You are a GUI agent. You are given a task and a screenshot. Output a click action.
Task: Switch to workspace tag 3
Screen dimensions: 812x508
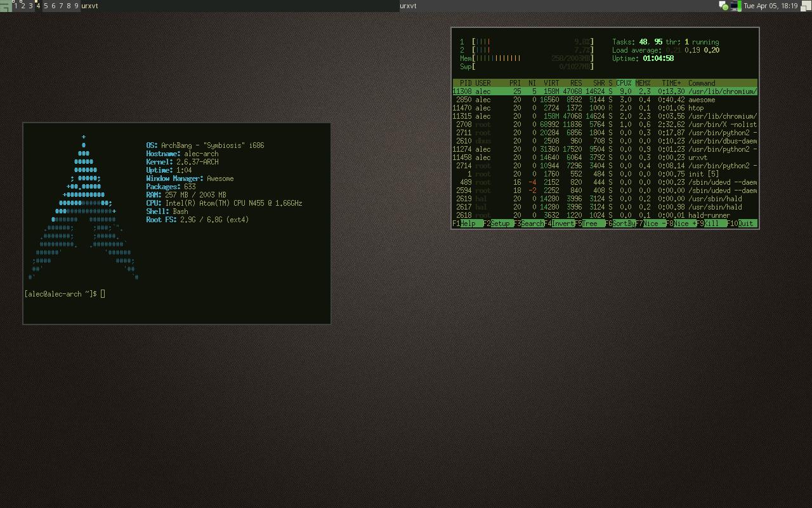pos(30,6)
